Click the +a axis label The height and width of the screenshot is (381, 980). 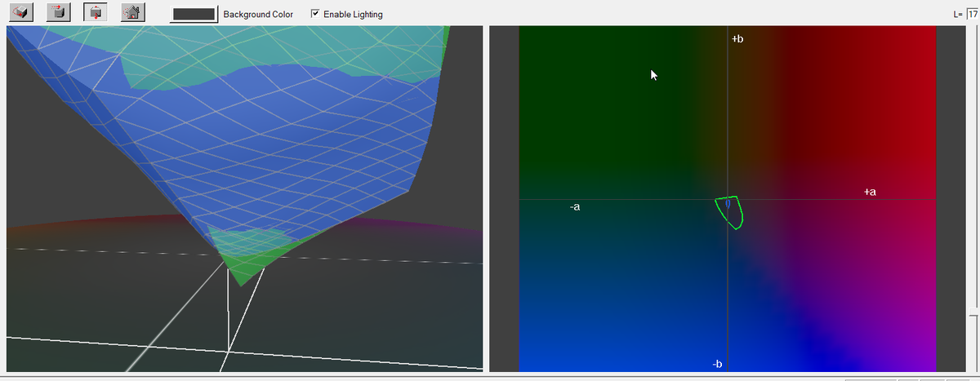click(x=870, y=192)
